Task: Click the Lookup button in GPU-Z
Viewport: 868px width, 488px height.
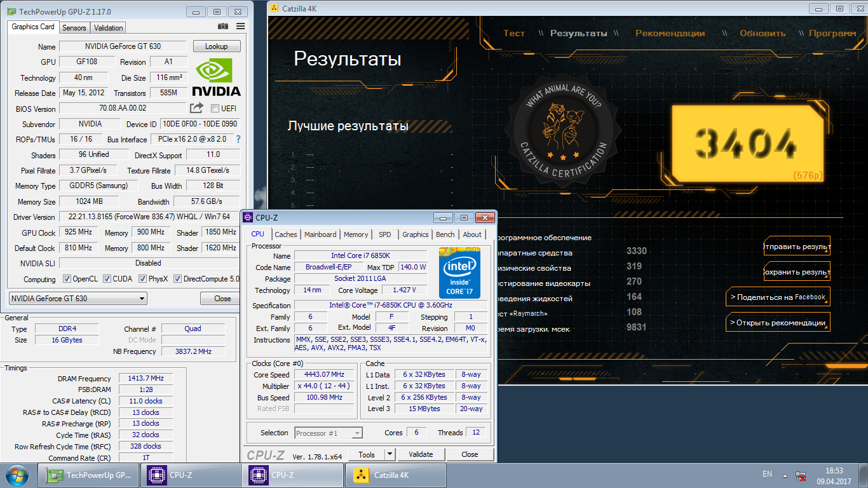Action: pyautogui.click(x=217, y=46)
